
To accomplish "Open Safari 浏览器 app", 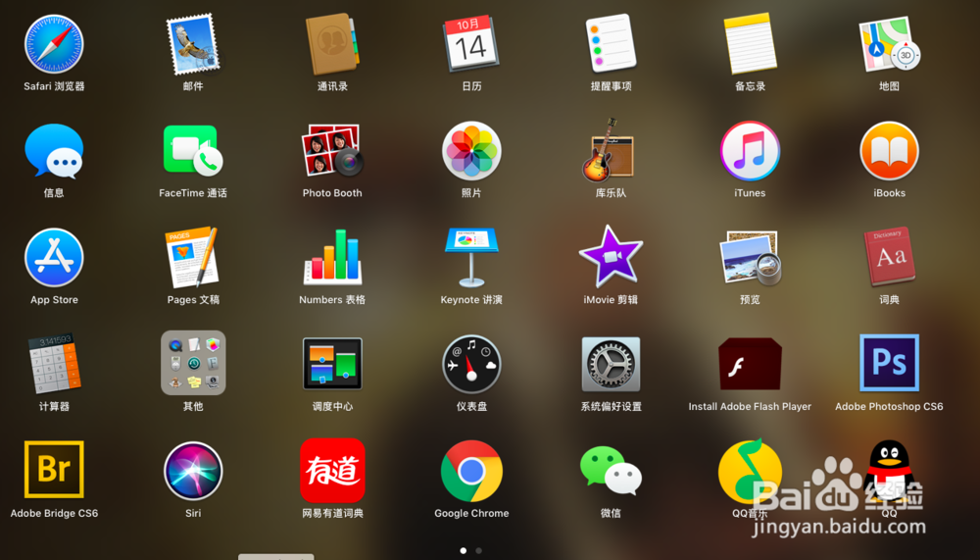I will click(x=54, y=44).
